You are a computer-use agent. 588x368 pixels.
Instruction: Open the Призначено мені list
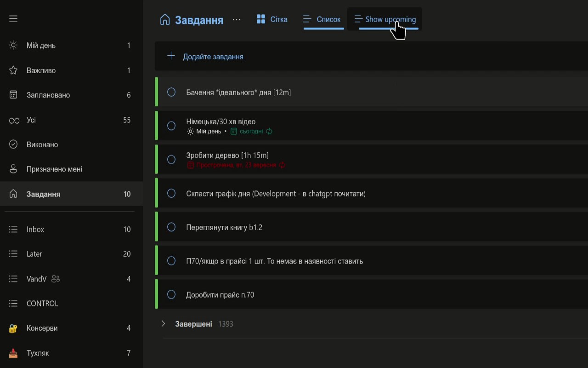tap(71, 169)
